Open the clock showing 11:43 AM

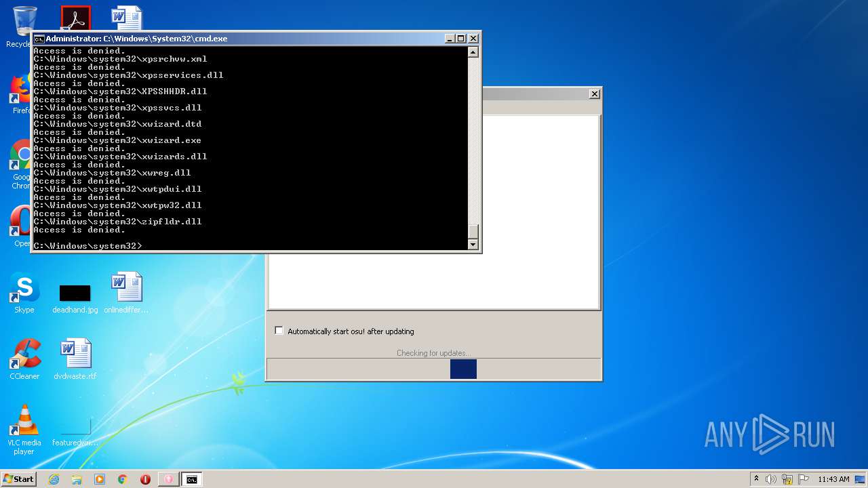click(x=833, y=479)
